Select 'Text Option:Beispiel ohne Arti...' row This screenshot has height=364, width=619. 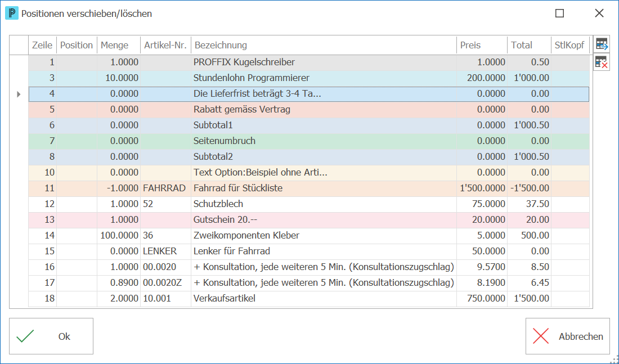pos(309,173)
